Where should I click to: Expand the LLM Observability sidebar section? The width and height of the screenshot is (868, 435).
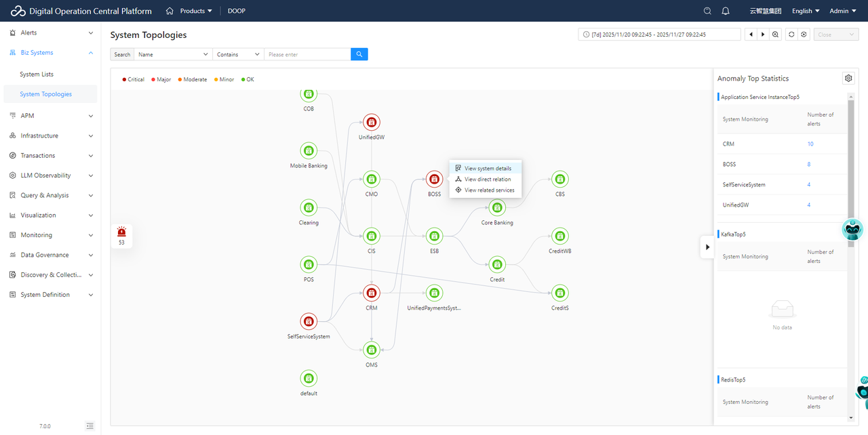[x=50, y=175]
